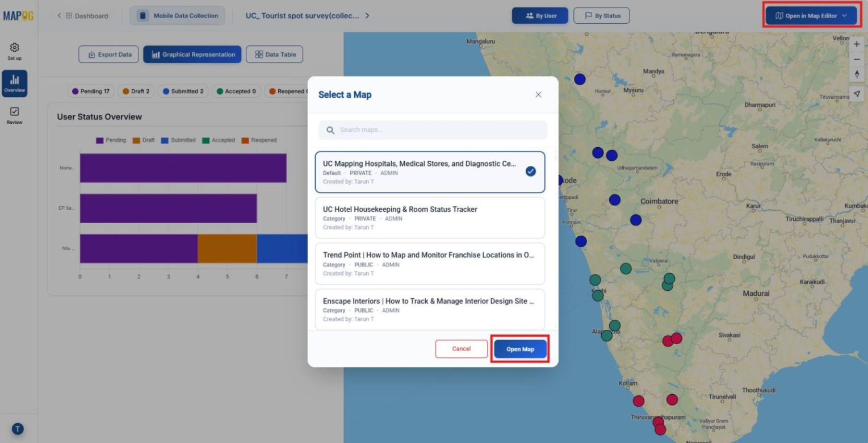The width and height of the screenshot is (868, 443).
Task: Click the current location arrow icon
Action: (x=857, y=94)
